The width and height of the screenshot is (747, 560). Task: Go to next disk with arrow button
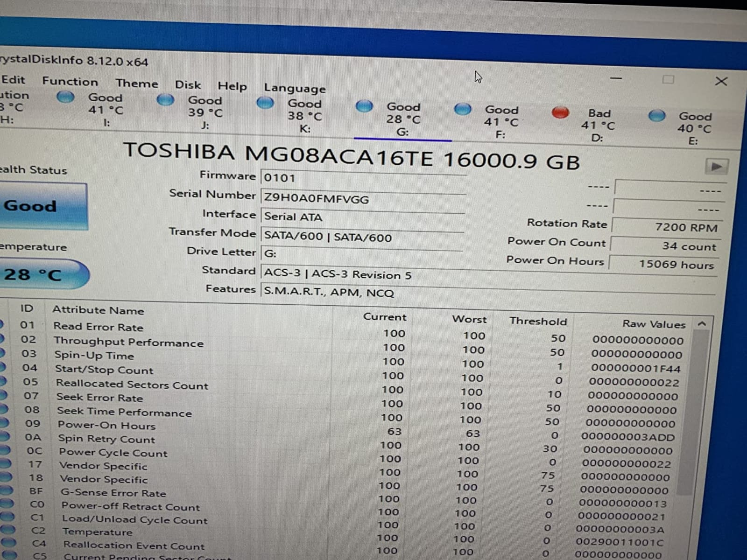point(716,166)
